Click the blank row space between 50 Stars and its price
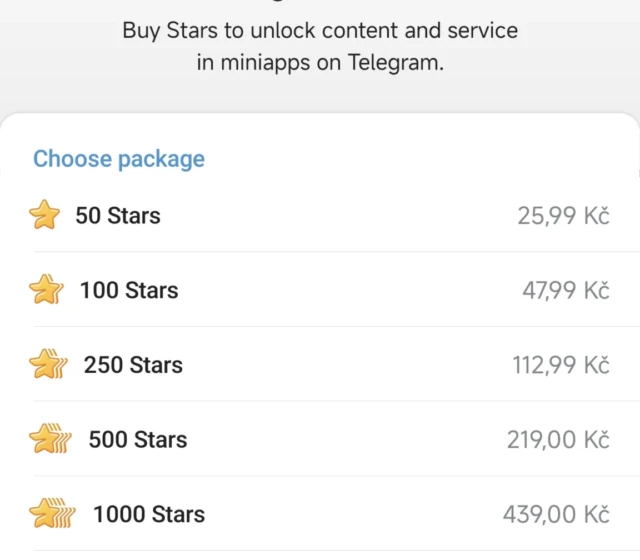The width and height of the screenshot is (640, 560). point(340,215)
